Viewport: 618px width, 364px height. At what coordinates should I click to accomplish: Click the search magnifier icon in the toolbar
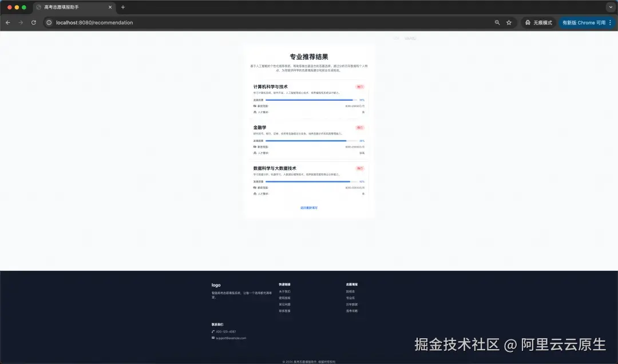click(x=497, y=22)
